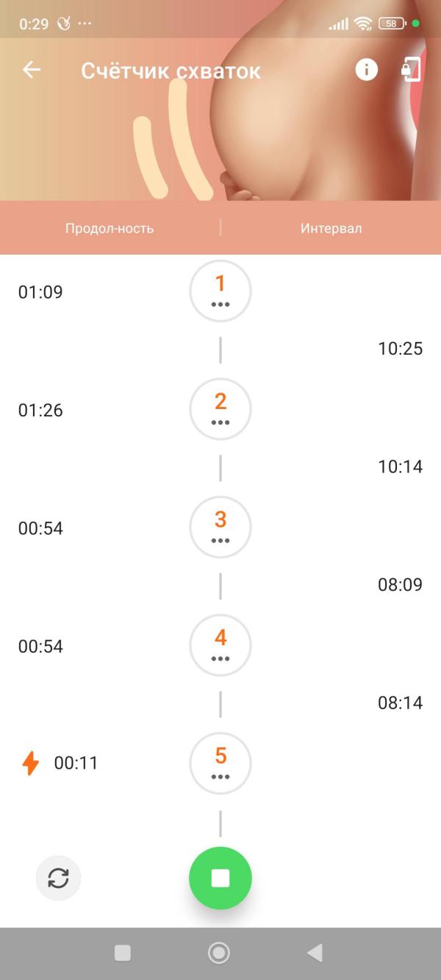Tap the Счётчик схваток title
The height and width of the screenshot is (980, 441).
click(x=171, y=71)
